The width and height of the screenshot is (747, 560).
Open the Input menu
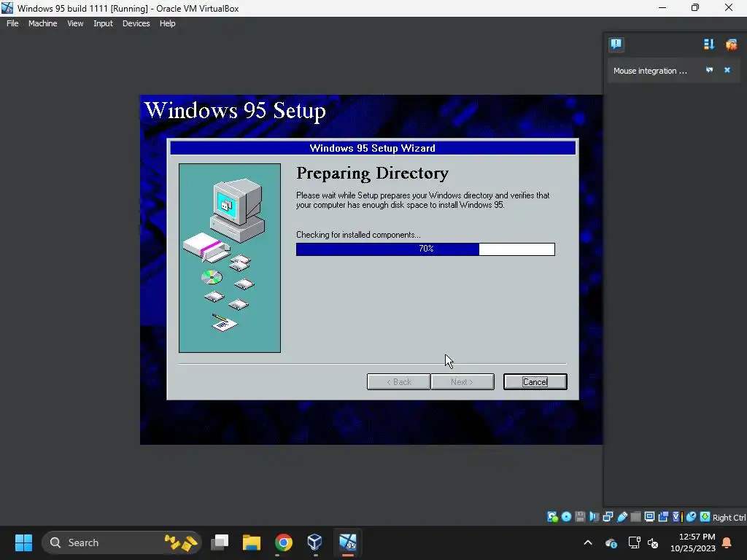pyautogui.click(x=103, y=23)
